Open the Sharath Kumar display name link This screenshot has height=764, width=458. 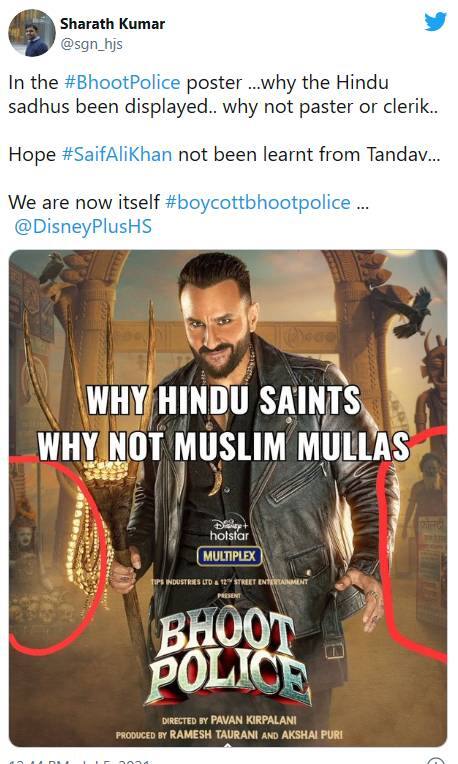coord(113,23)
